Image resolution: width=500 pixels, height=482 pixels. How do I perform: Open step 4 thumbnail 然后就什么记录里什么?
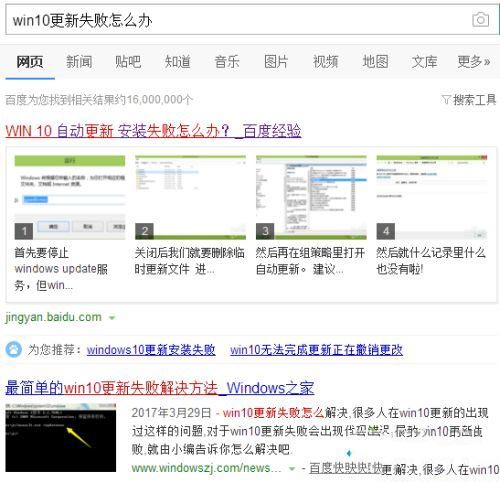pos(432,197)
